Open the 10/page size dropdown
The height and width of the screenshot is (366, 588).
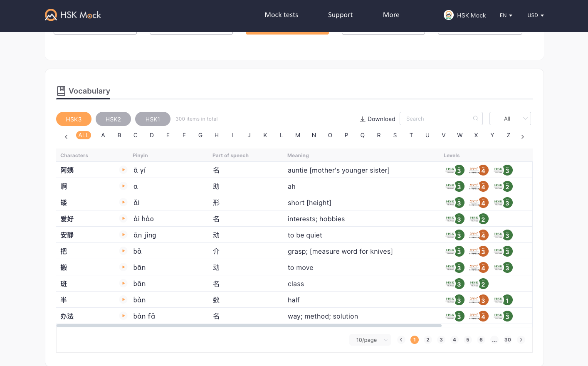click(370, 340)
